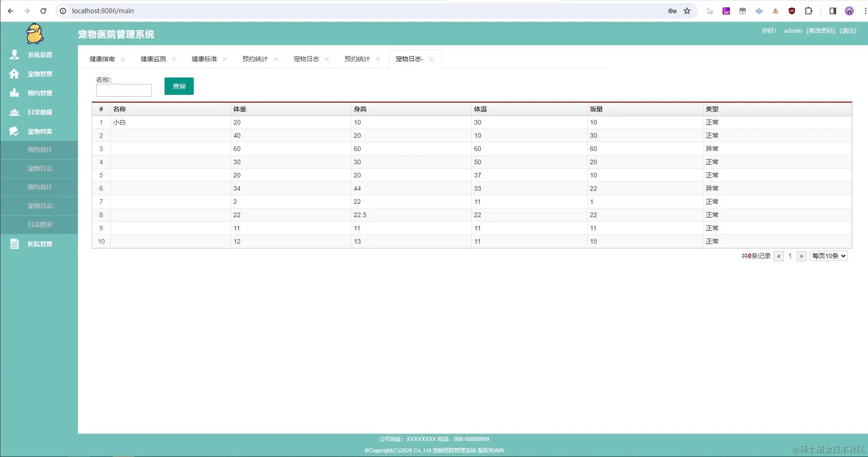Toggle the browser side panel icon
868x457 pixels.
tap(832, 11)
